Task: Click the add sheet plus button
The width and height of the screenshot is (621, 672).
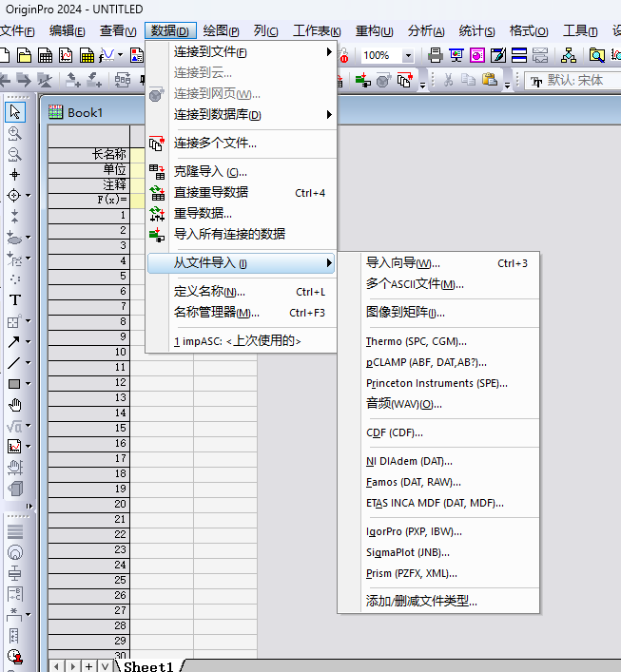Action: click(x=88, y=666)
